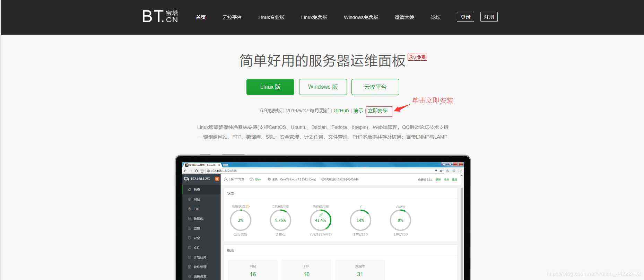
Task: Click FTP in the preview panel sidebar
Action: point(196,209)
